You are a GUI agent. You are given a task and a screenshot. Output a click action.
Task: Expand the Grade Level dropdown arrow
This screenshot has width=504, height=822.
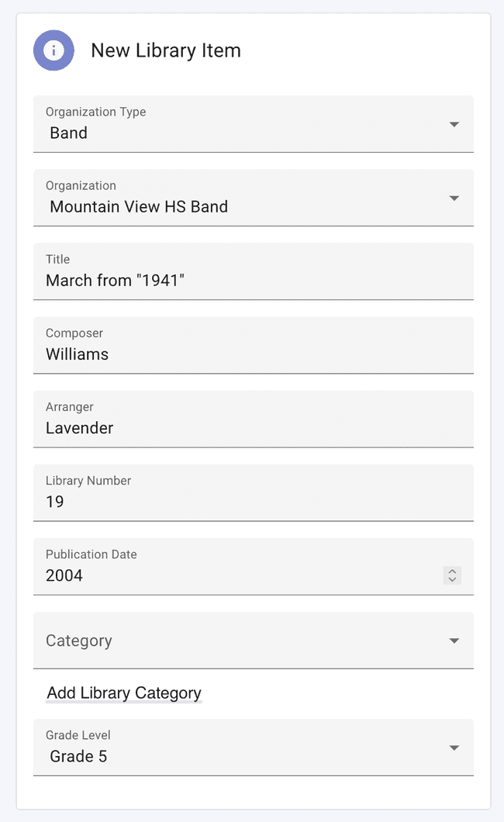454,748
